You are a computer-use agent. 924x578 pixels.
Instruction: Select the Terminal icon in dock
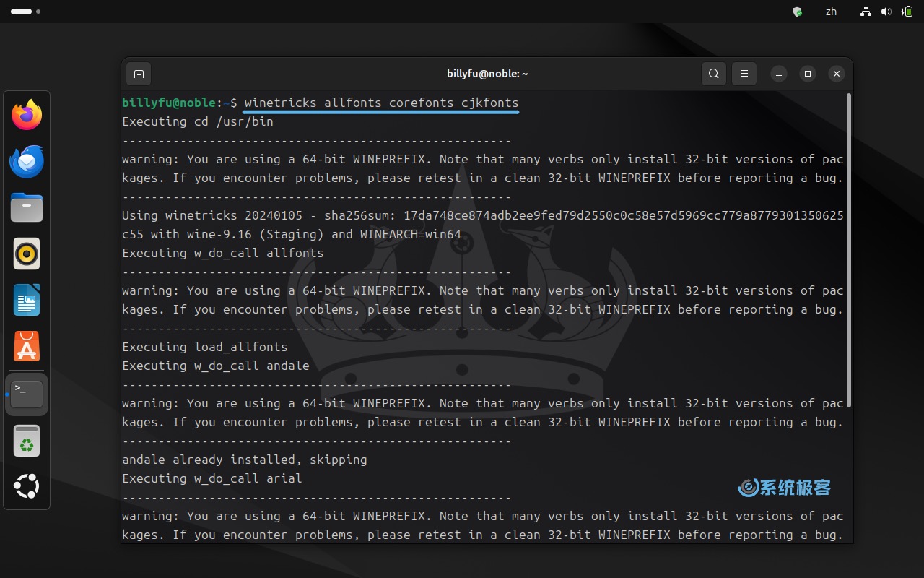[x=27, y=394]
